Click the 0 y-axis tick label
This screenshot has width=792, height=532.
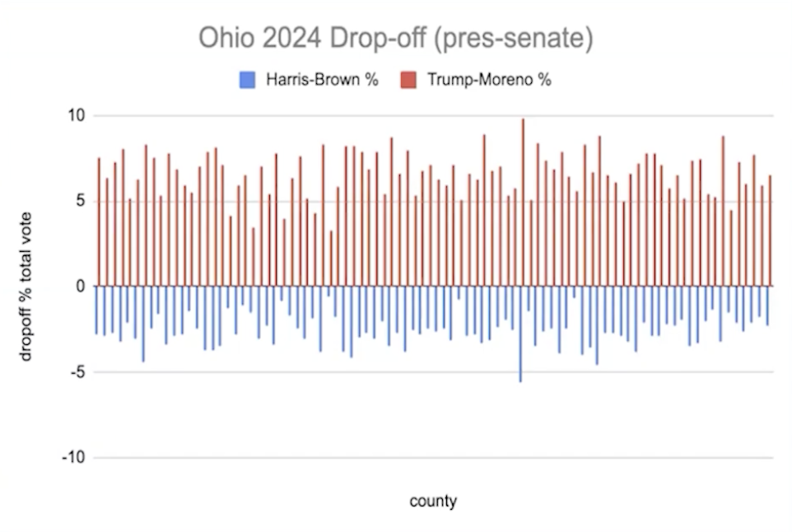point(81,287)
